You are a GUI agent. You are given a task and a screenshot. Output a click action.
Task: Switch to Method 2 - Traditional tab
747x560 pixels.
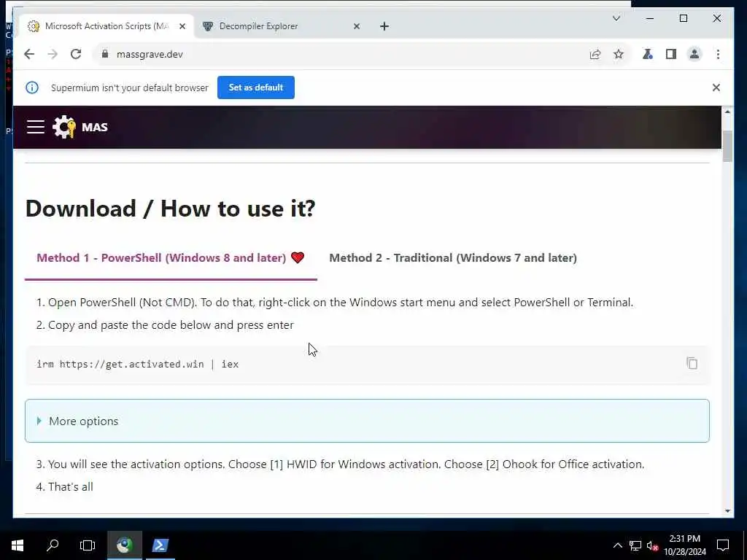[453, 258]
